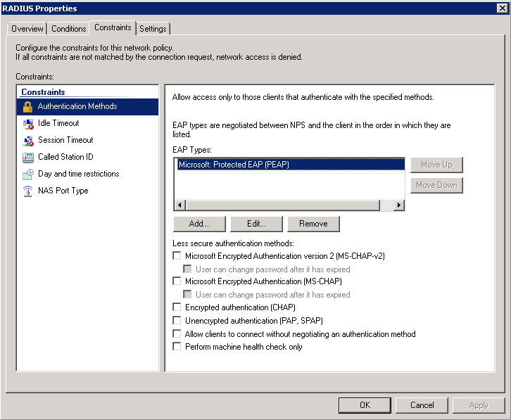This screenshot has height=420, width=511.
Task: Click the Authentication Methods padlock icon
Action: [x=28, y=107]
